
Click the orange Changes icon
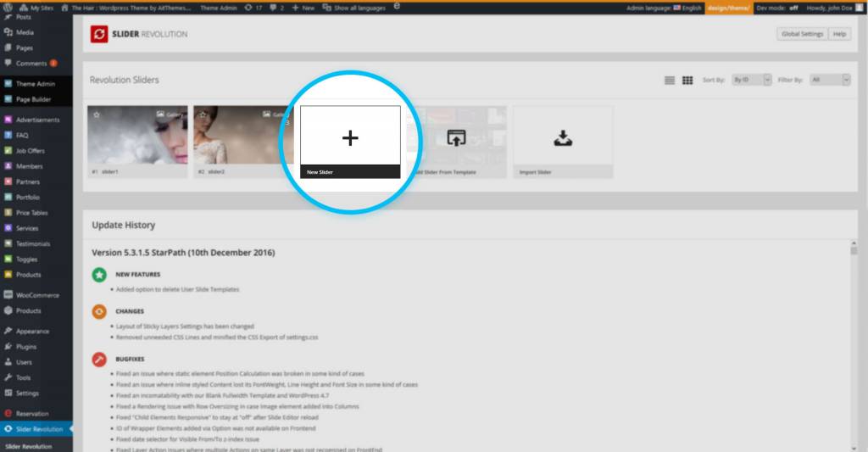(99, 311)
